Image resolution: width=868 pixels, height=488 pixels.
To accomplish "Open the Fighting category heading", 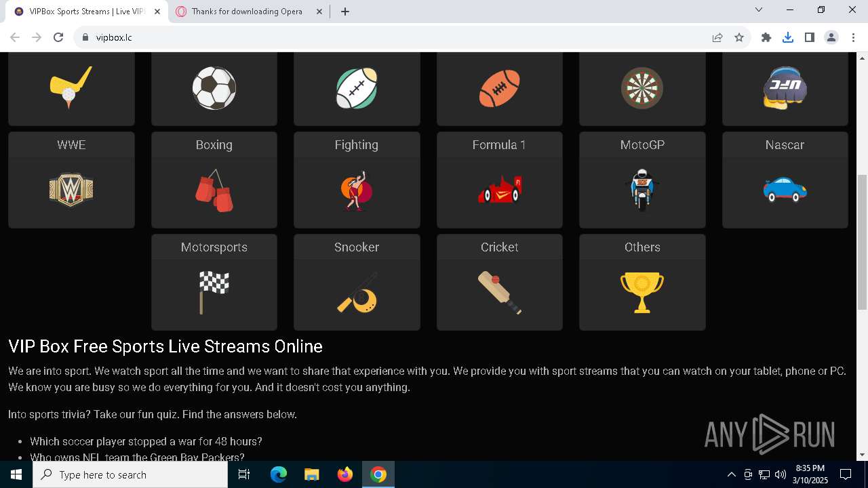I will 357,145.
